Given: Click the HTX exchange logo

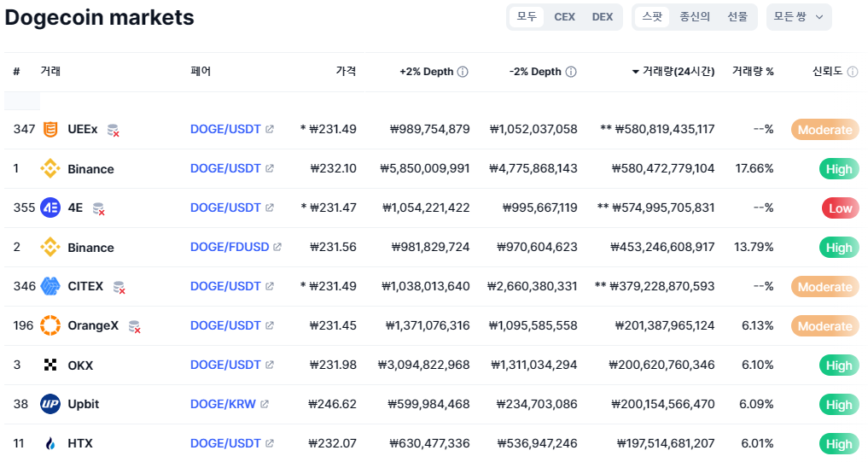Looking at the screenshot, I should point(50,443).
